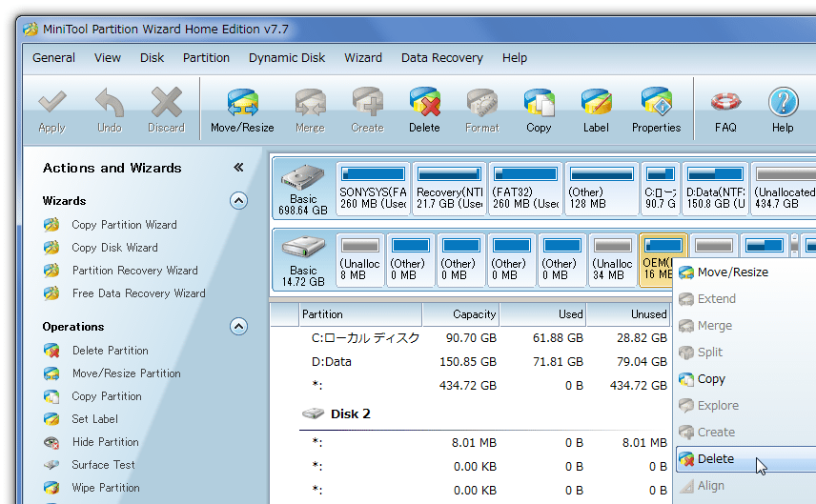Choose Move/Resize in the context menu
Viewport: 816px width, 504px height.
(745, 272)
